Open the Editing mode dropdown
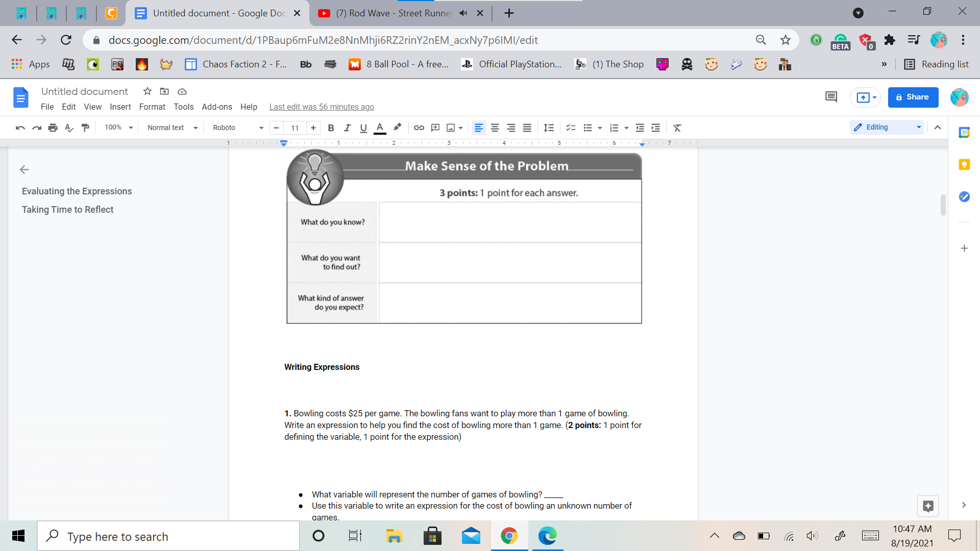Viewport: 980px width, 551px height. pyautogui.click(x=887, y=127)
